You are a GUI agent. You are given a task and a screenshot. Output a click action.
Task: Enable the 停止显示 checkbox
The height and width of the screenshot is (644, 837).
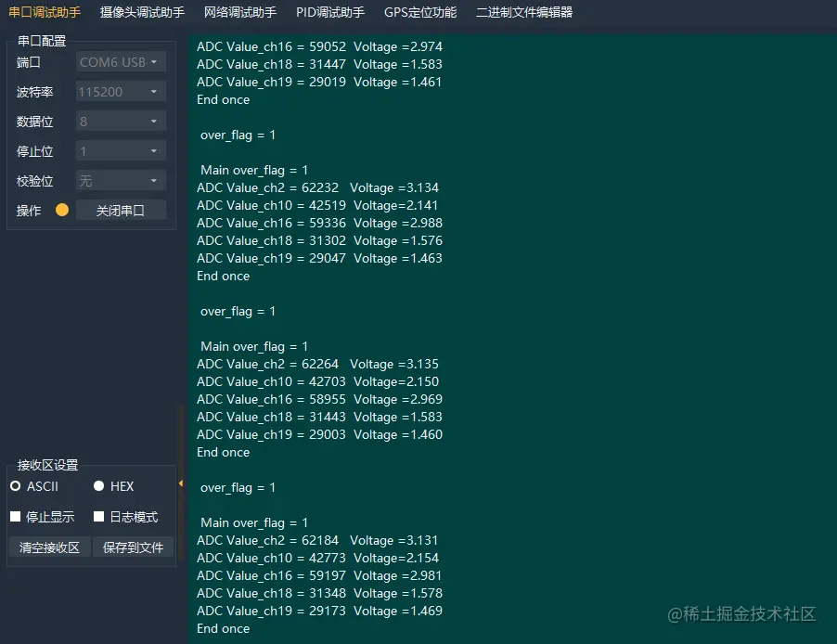click(x=42, y=517)
